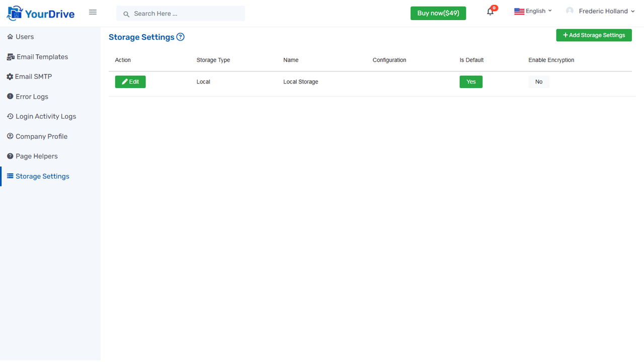Image resolution: width=644 pixels, height=362 pixels.
Task: Select Users from the sidebar menu
Action: click(24, 36)
